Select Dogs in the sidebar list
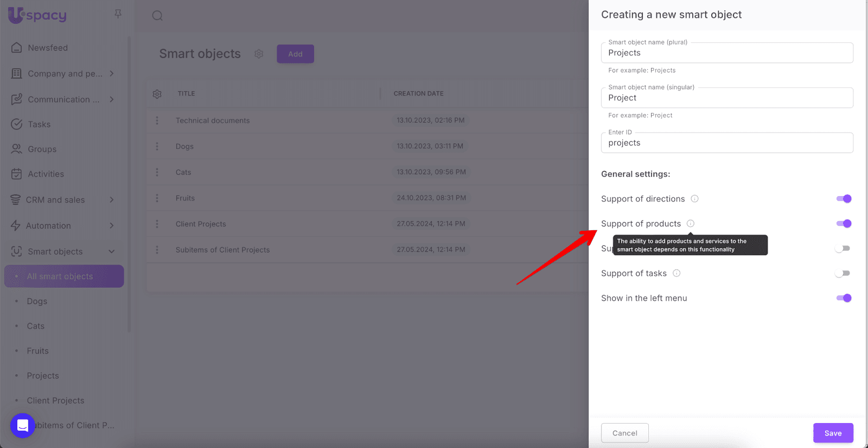868x448 pixels. (37, 301)
